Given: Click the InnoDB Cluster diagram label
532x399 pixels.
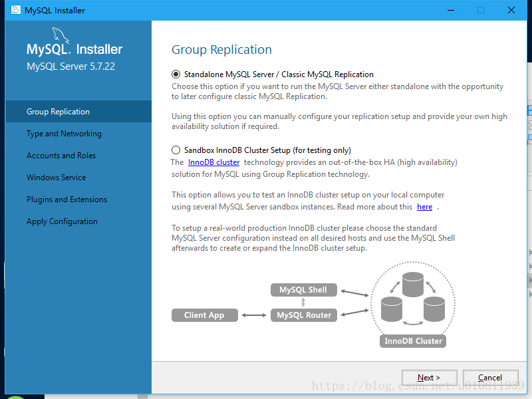Looking at the screenshot, I should [x=413, y=341].
